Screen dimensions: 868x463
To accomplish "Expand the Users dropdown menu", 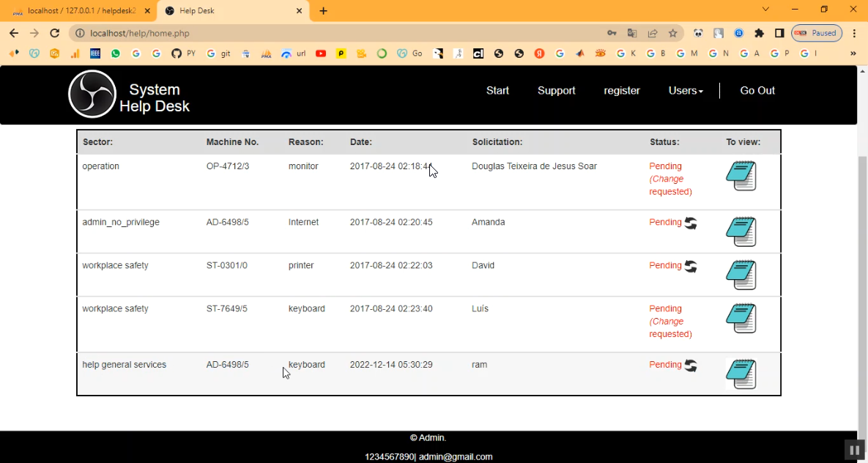I will [686, 91].
